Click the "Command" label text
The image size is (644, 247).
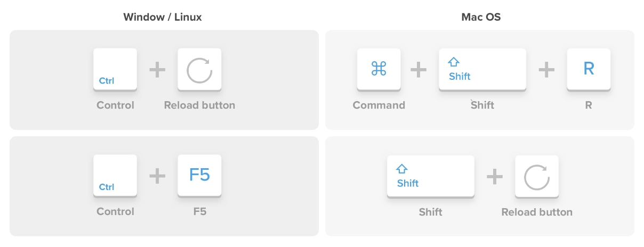pos(379,105)
